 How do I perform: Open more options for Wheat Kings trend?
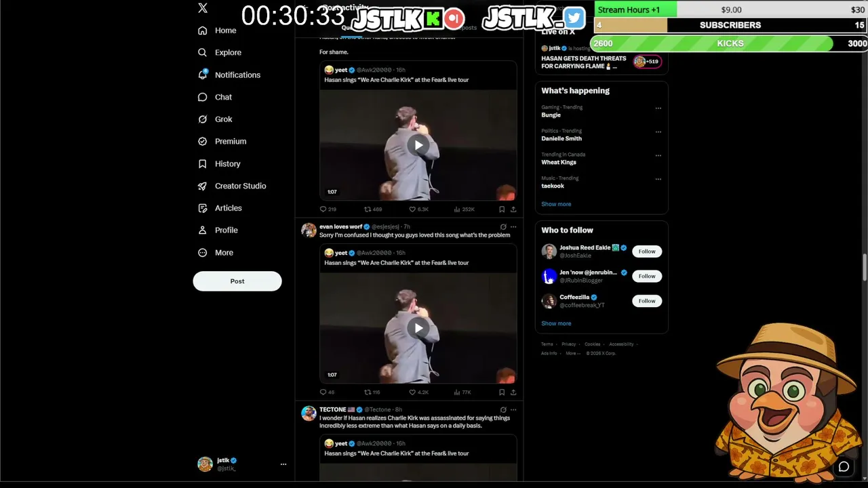(658, 155)
